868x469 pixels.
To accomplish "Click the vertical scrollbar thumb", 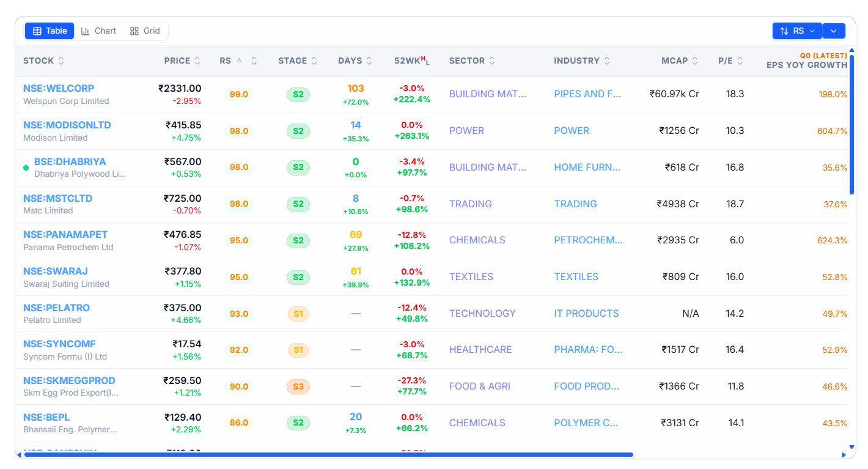I will (x=851, y=125).
